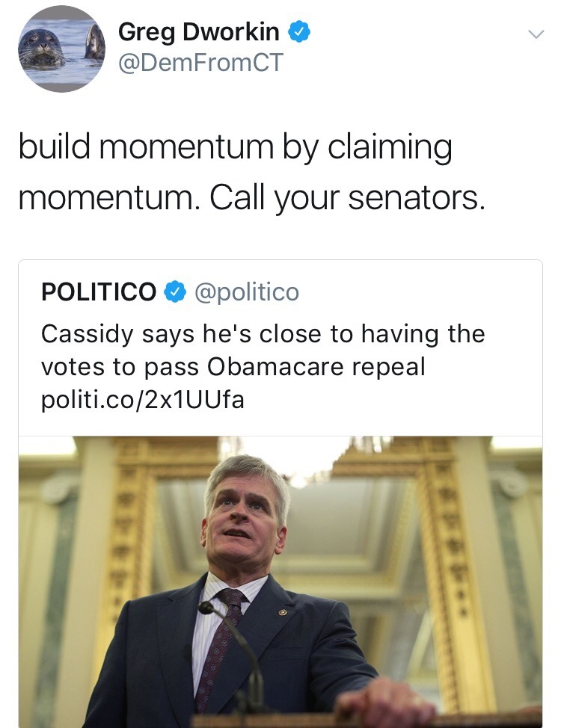Open Greg Dworkin's seal profile picture
561x728 pixels.
61,48
